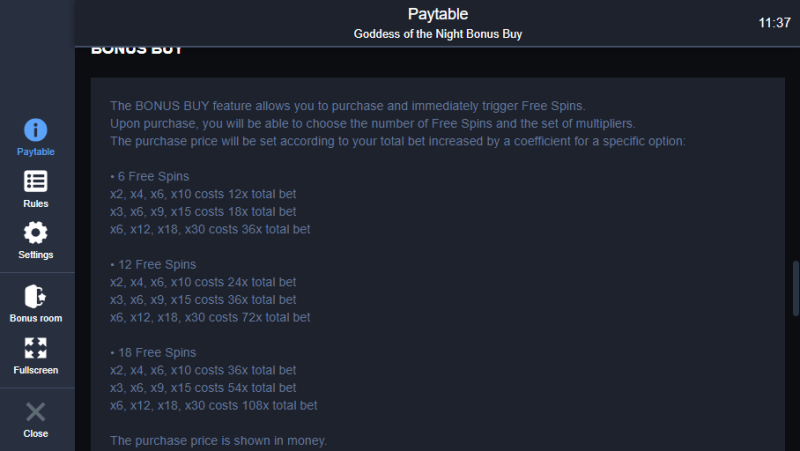Viewport: 800px width, 451px height.
Task: Open the Rules list icon
Action: click(x=35, y=181)
